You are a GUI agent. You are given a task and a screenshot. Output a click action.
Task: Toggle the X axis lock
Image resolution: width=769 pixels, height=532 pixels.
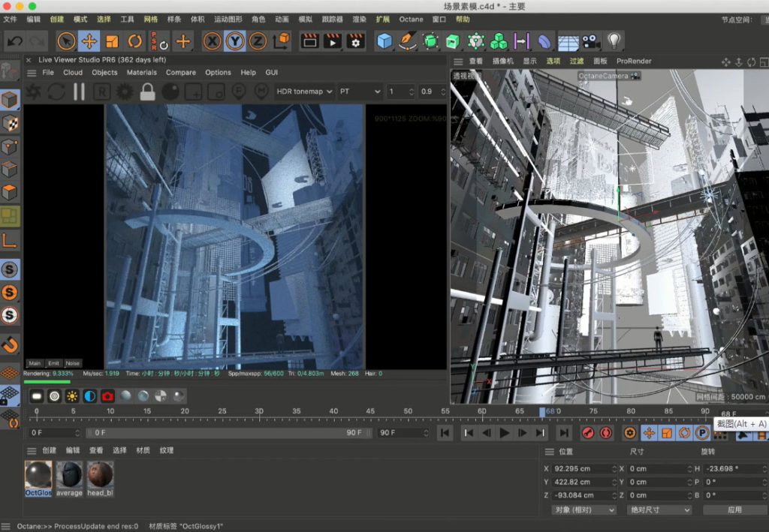(213, 41)
